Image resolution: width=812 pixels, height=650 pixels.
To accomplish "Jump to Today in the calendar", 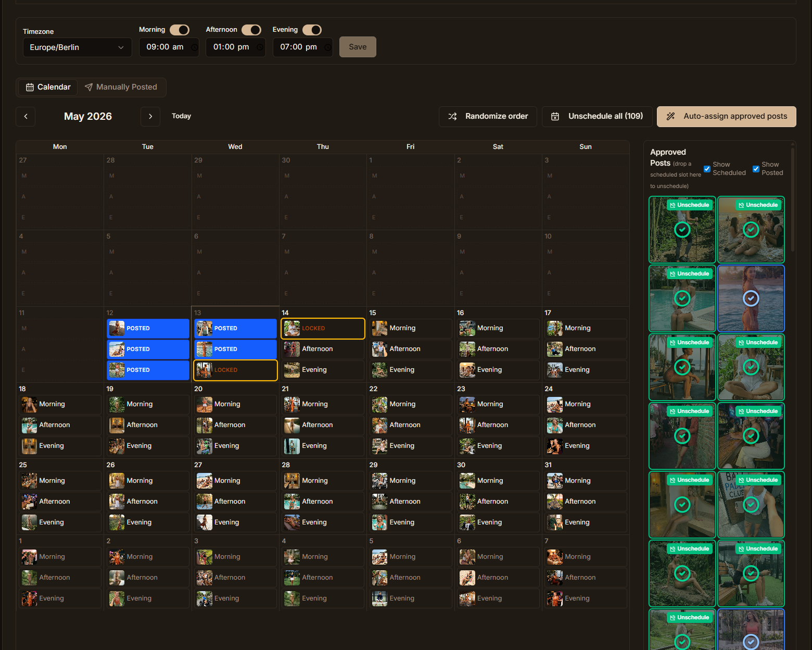I will pos(181,116).
